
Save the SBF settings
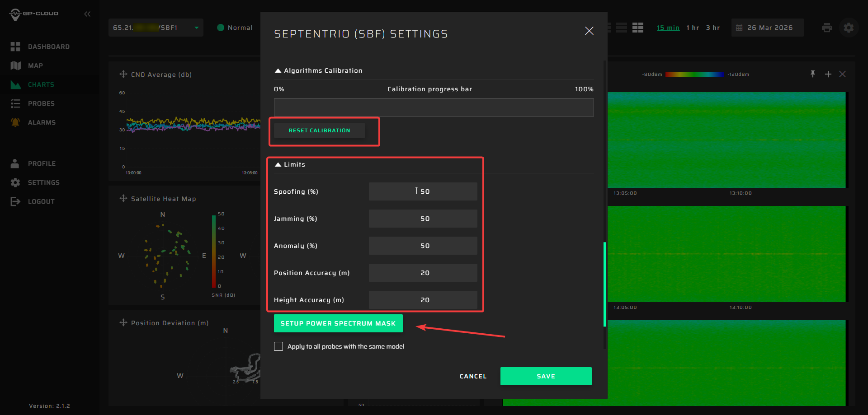[546, 376]
